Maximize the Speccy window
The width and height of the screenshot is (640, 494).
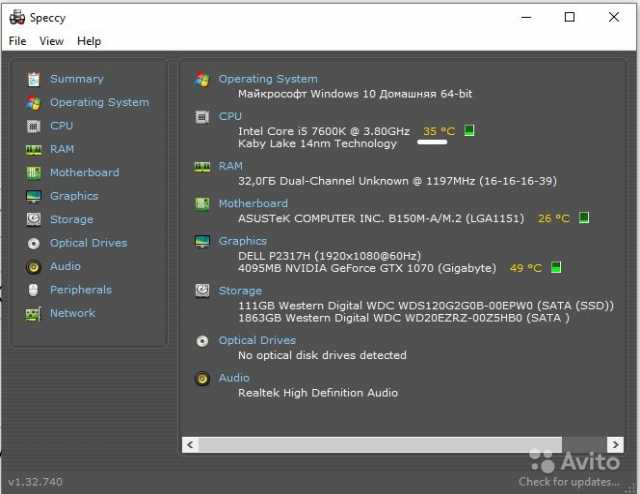click(569, 17)
